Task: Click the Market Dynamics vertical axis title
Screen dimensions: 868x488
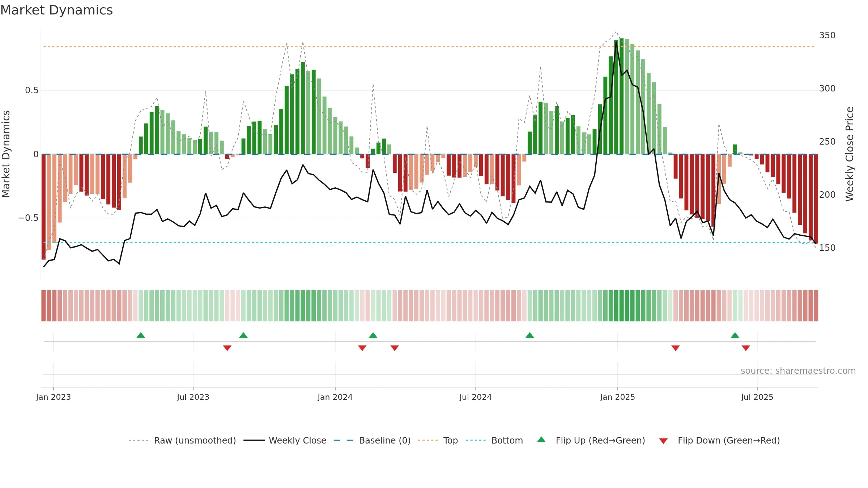Action: coord(6,154)
